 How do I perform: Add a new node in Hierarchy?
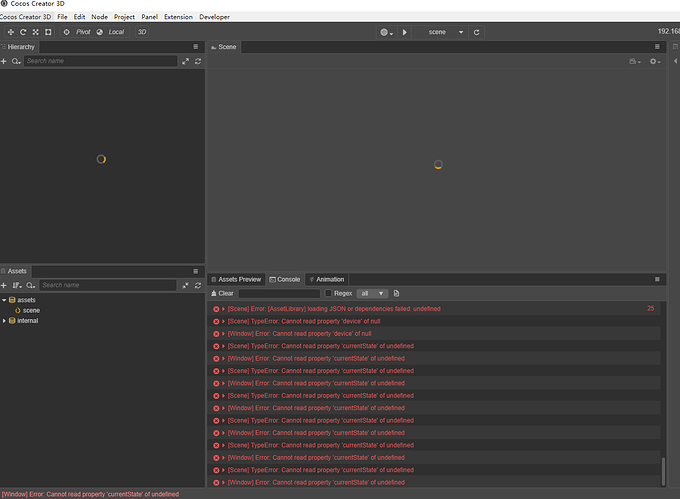click(x=3, y=61)
